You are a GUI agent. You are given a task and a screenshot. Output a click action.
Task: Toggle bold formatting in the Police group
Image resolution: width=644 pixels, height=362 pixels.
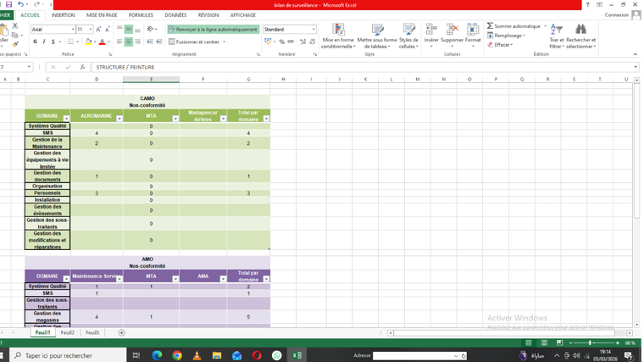35,42
